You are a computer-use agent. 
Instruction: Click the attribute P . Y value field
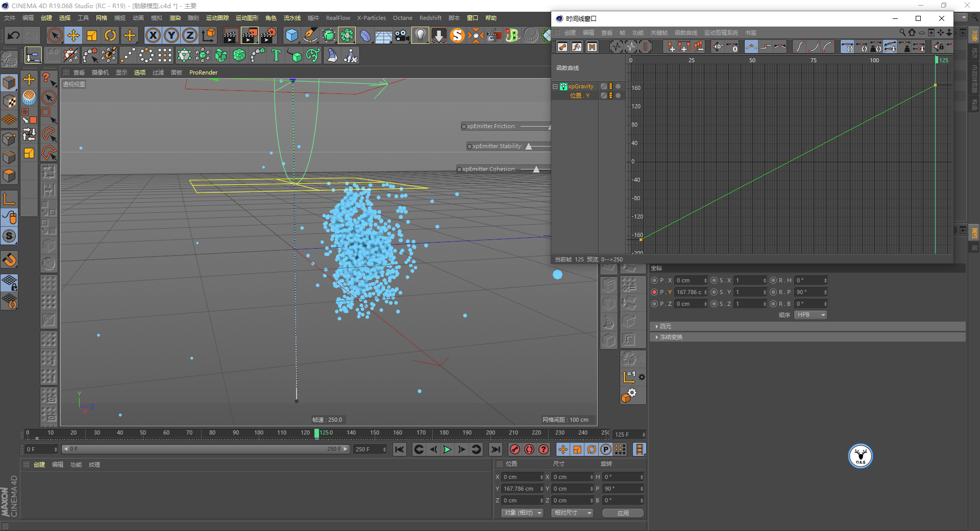[691, 292]
